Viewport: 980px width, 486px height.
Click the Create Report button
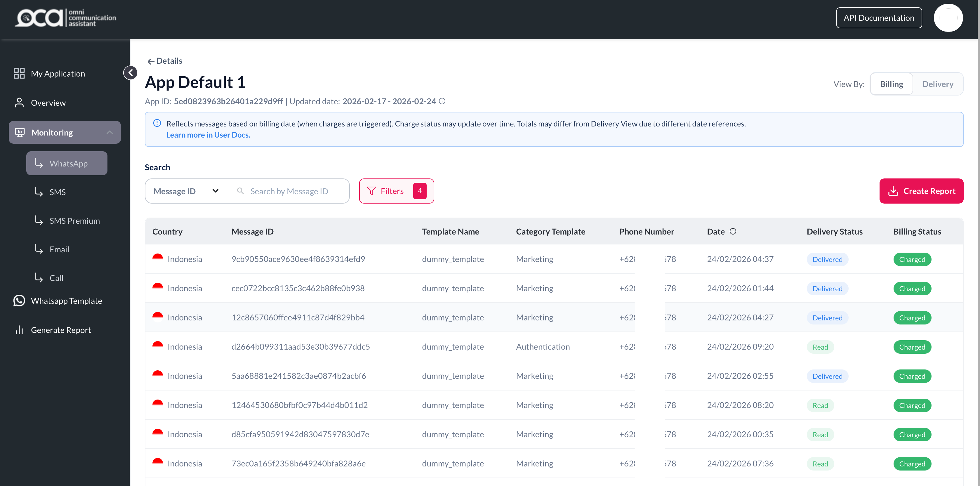(921, 191)
